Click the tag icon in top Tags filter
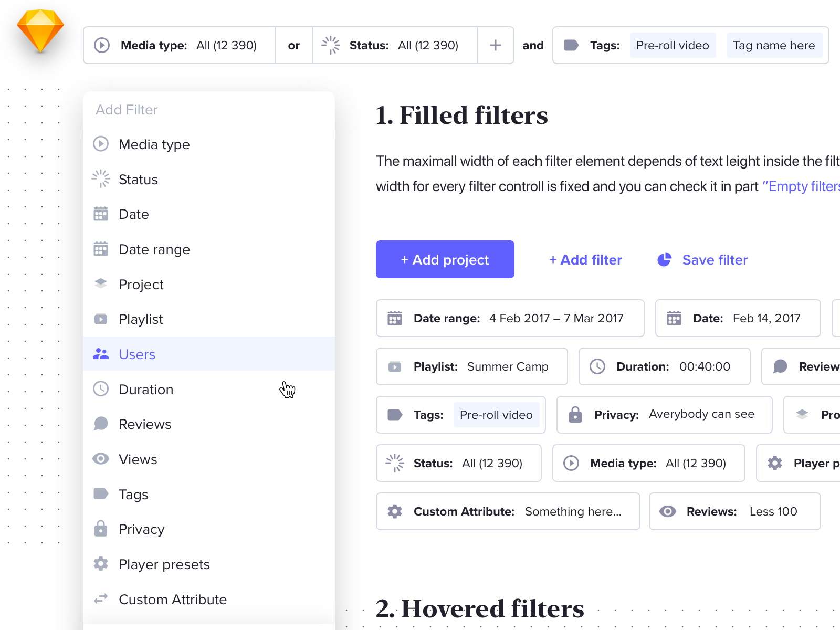 571,46
